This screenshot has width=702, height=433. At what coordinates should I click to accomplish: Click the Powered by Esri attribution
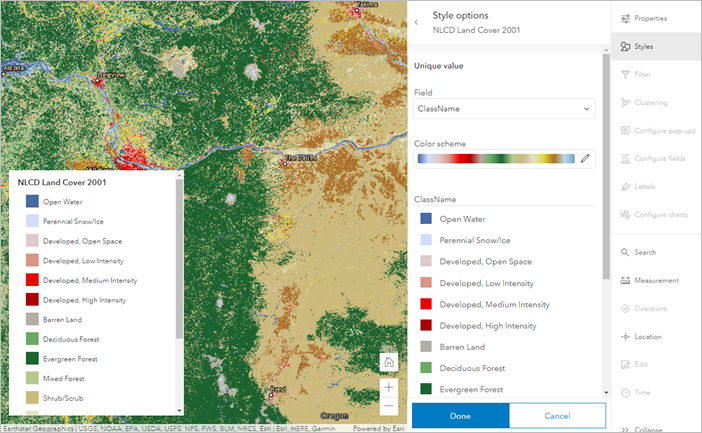[378, 428]
